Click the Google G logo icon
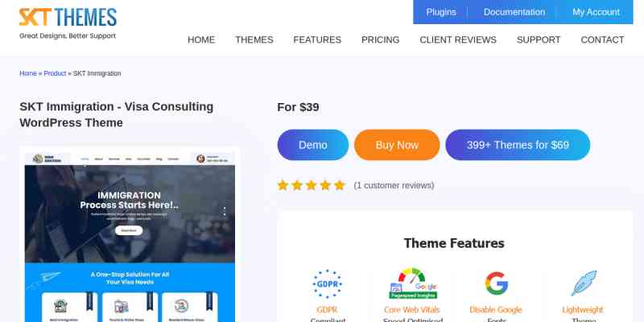 (496, 283)
